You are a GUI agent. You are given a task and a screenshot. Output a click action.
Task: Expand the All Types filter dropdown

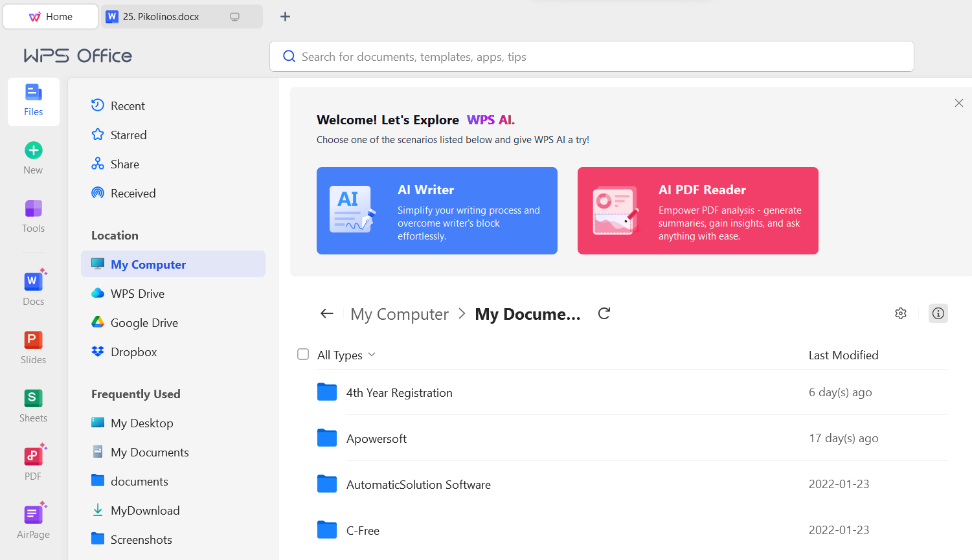(x=346, y=355)
